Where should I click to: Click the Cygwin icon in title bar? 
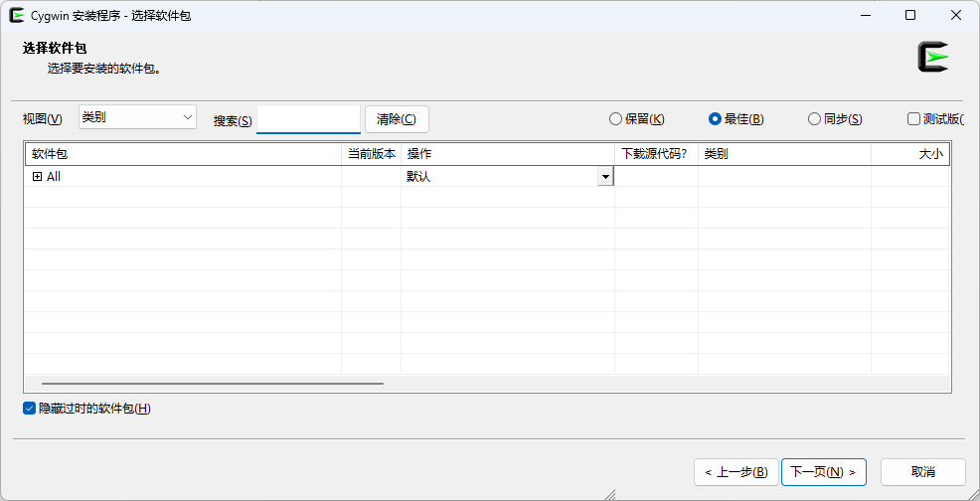[x=17, y=16]
